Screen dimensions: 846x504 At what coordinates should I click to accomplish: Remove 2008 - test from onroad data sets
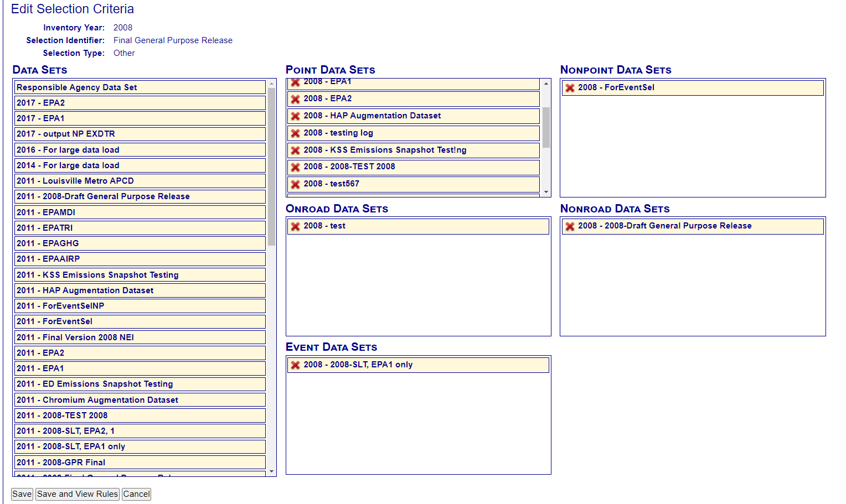tap(296, 226)
